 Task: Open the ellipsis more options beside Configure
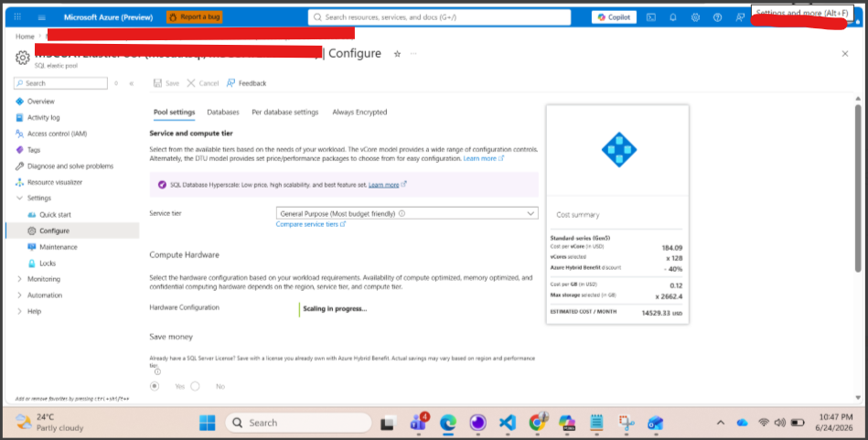(x=413, y=54)
